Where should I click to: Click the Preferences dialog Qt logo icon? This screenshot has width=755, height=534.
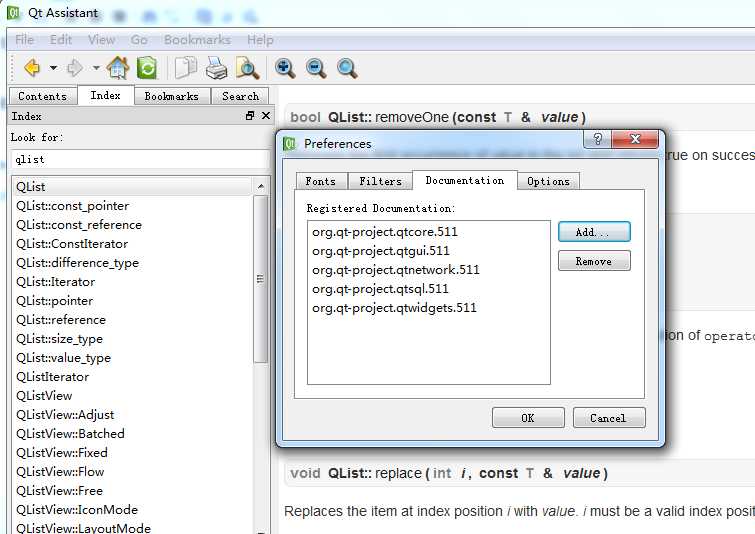coord(289,143)
